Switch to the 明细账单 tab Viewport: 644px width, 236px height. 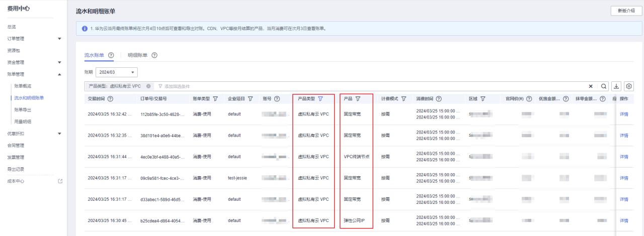(x=138, y=55)
